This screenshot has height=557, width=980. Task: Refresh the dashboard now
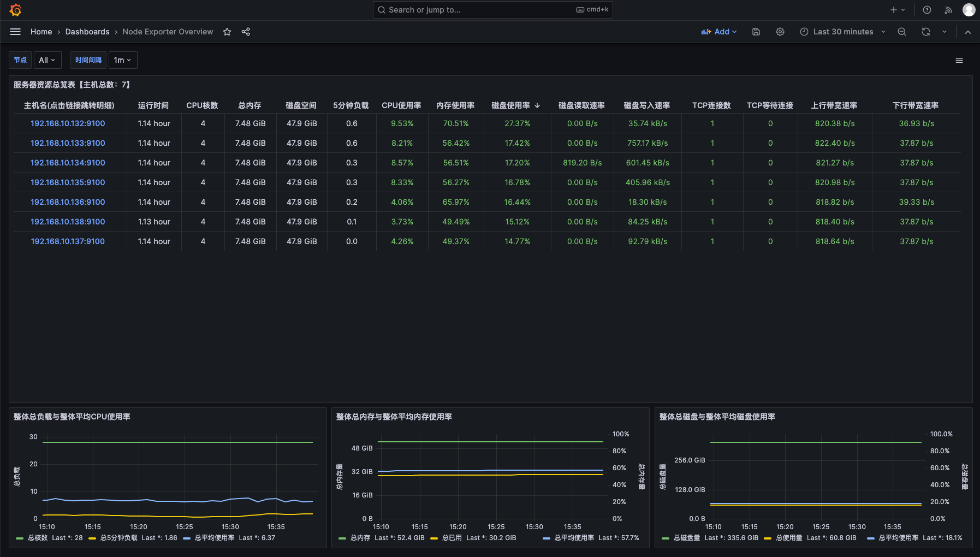click(x=926, y=32)
